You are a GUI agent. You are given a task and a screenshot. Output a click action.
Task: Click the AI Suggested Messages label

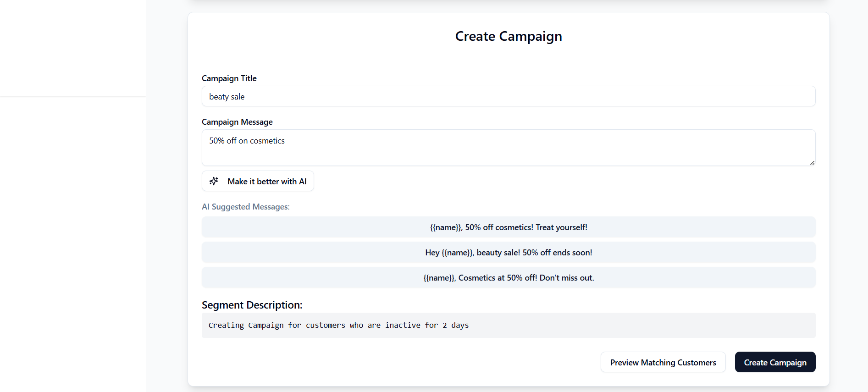click(x=246, y=207)
